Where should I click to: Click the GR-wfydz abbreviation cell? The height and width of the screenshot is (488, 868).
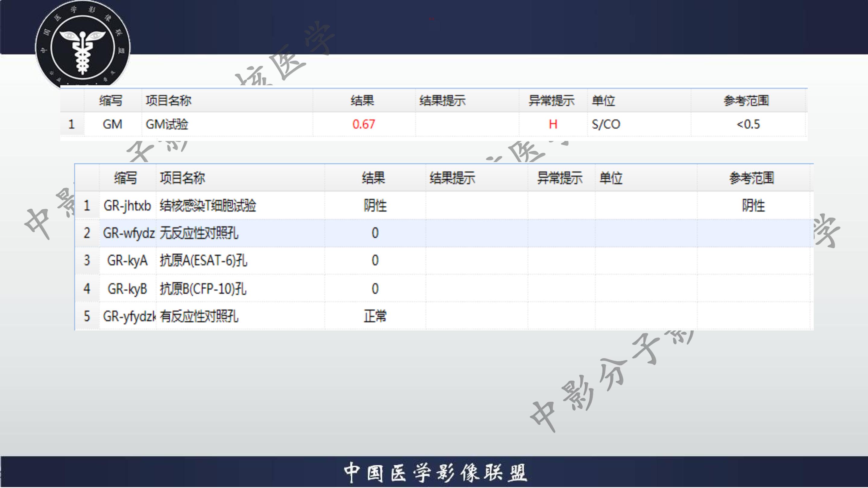(129, 233)
